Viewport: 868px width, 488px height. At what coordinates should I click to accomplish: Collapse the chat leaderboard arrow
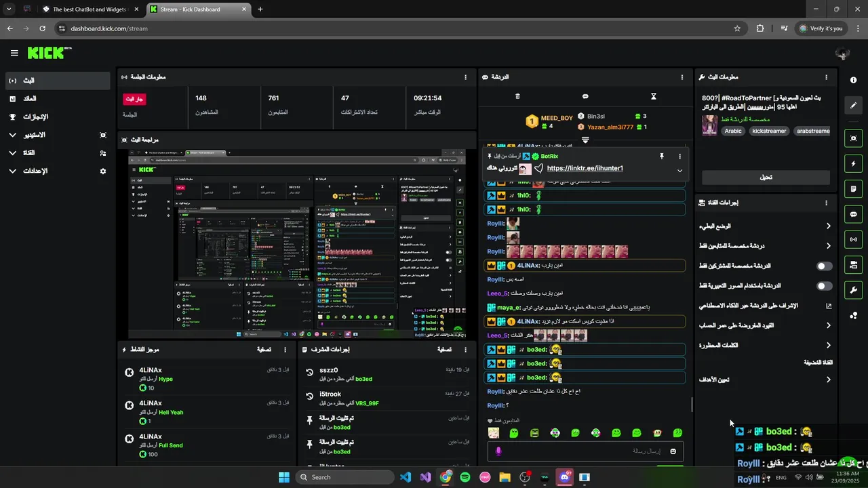[x=585, y=140]
